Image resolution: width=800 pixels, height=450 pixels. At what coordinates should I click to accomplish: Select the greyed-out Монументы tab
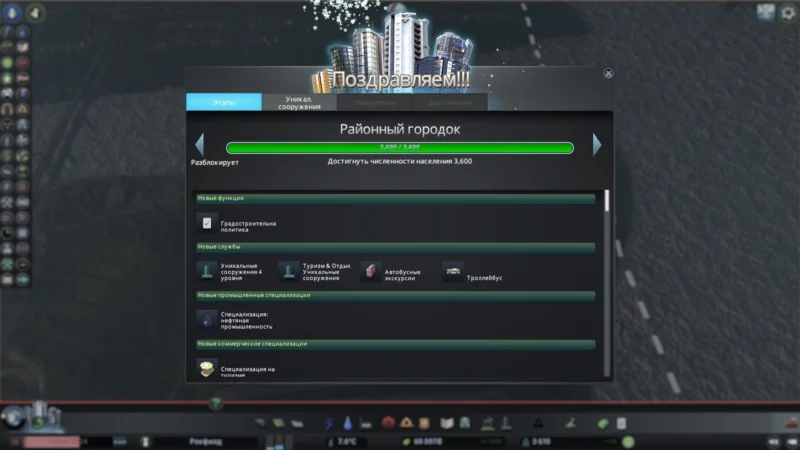point(374,102)
